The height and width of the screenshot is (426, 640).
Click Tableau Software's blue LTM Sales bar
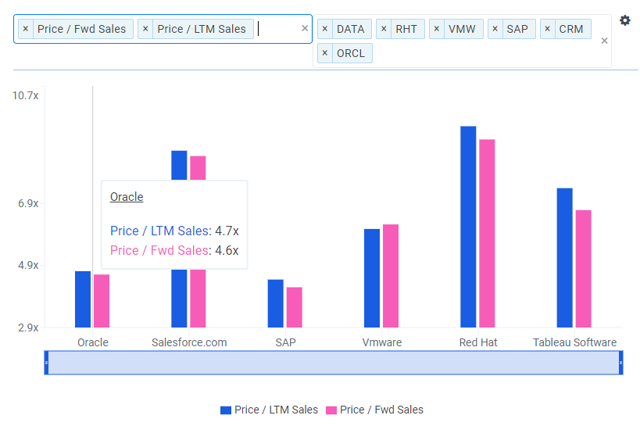point(564,257)
